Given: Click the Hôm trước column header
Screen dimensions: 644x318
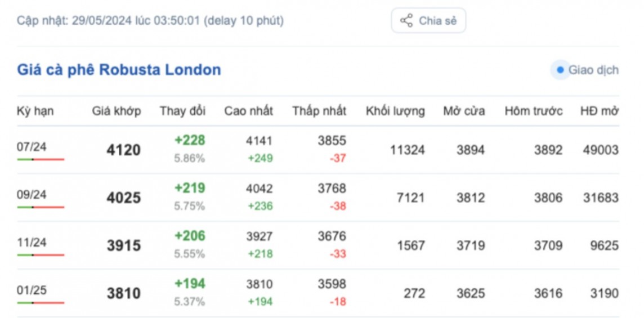Looking at the screenshot, I should [533, 111].
